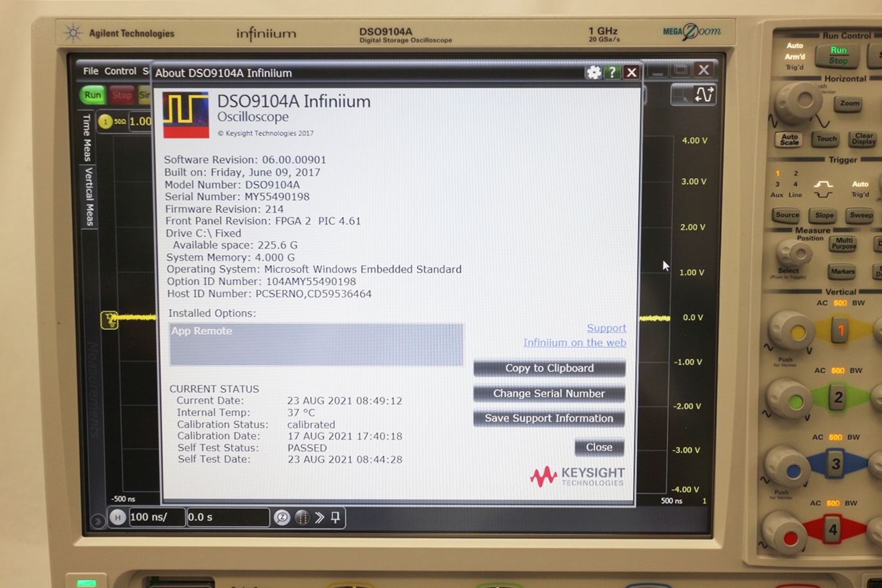Click the Self Test Status PASSED value

307,448
